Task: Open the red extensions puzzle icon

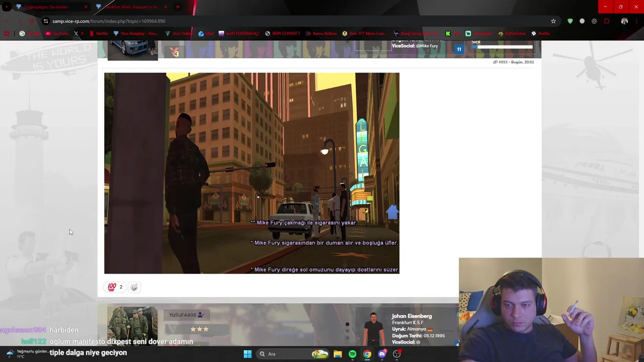Action: pos(607,21)
